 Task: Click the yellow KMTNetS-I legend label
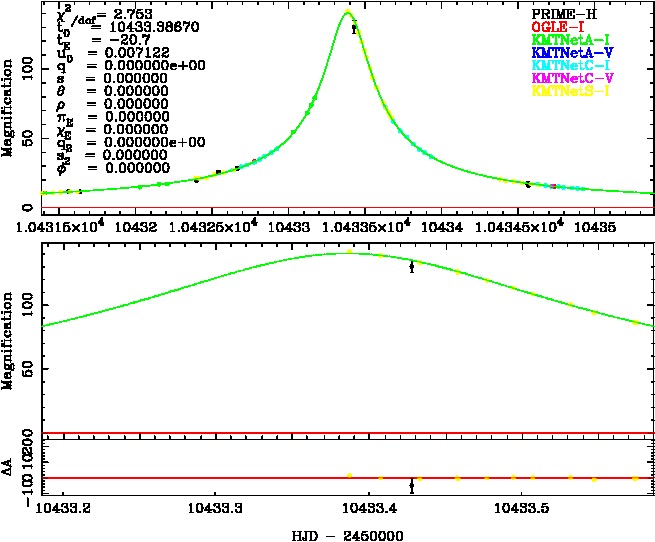569,91
